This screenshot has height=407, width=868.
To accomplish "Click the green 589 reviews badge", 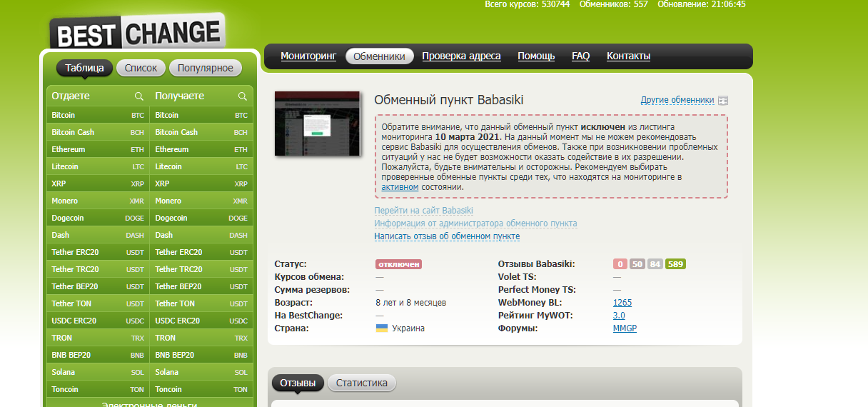I will pyautogui.click(x=676, y=264).
